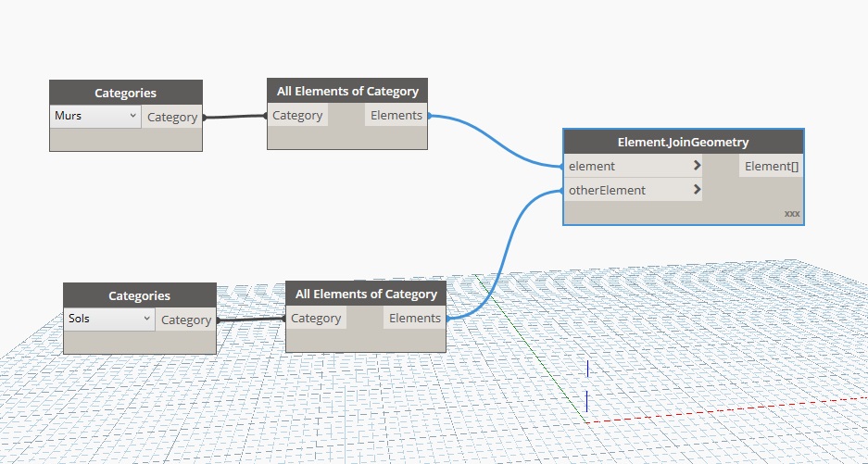Click the otherElement input port label
This screenshot has width=868, height=464.
607,190
